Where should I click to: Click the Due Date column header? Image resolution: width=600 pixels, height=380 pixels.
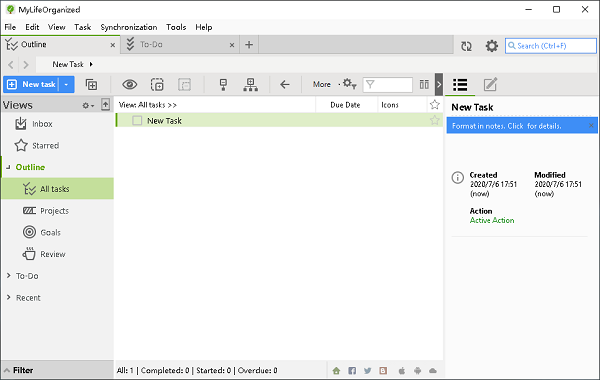tap(345, 105)
